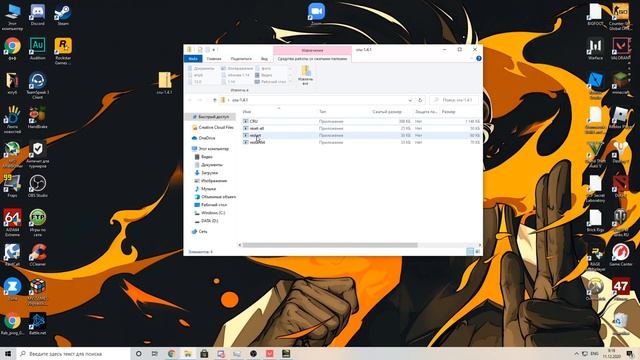Open Task View from taskbar
The image size is (640, 360).
[155, 353]
